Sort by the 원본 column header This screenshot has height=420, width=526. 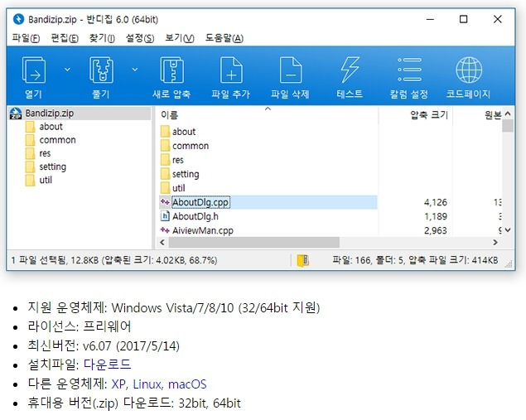point(493,115)
